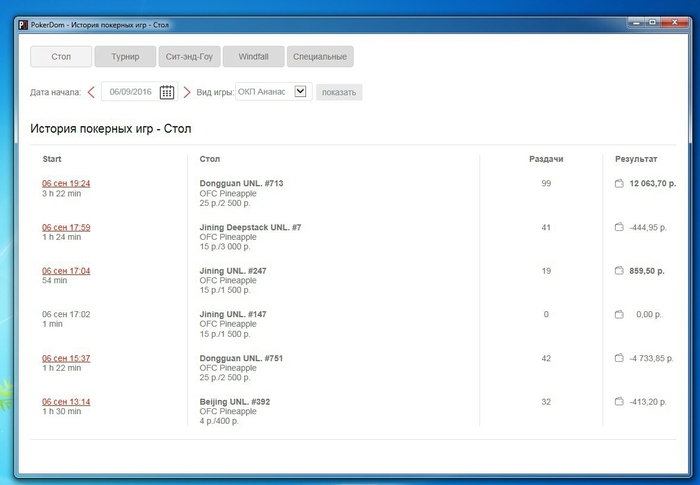Click stakes text 15 р./3 000 р.
This screenshot has height=485, width=700.
(225, 247)
